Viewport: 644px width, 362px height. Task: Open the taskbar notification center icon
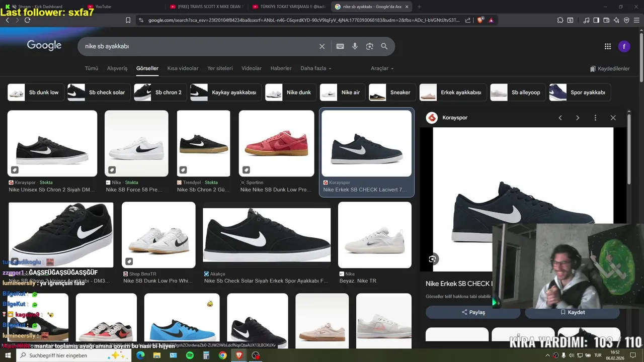click(633, 355)
